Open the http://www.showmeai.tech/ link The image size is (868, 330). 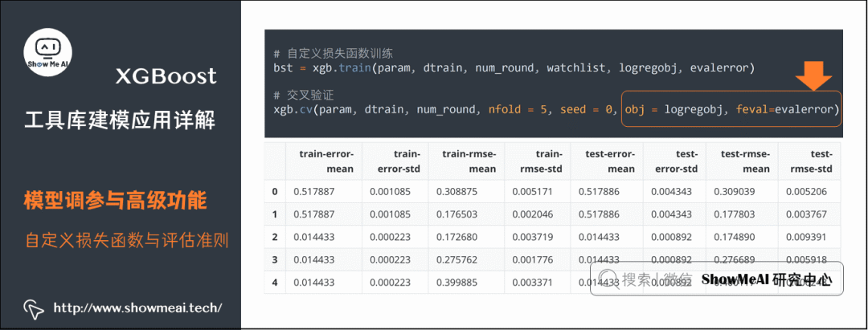[137, 308]
